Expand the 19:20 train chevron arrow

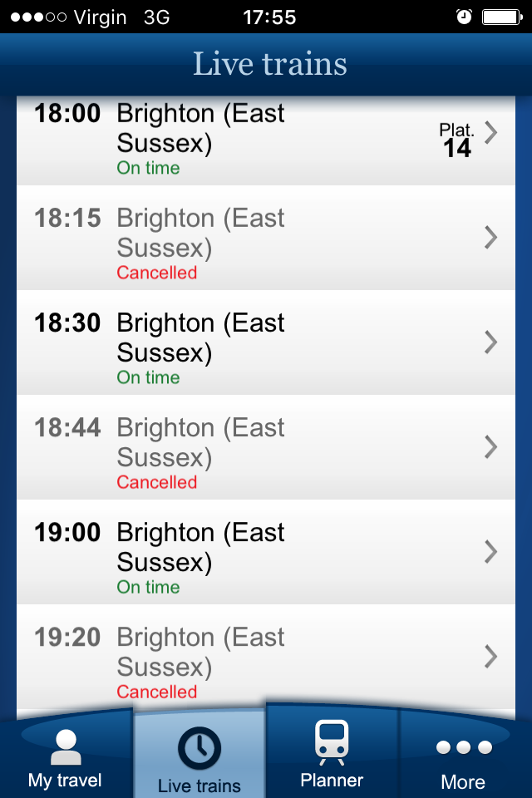coord(490,657)
